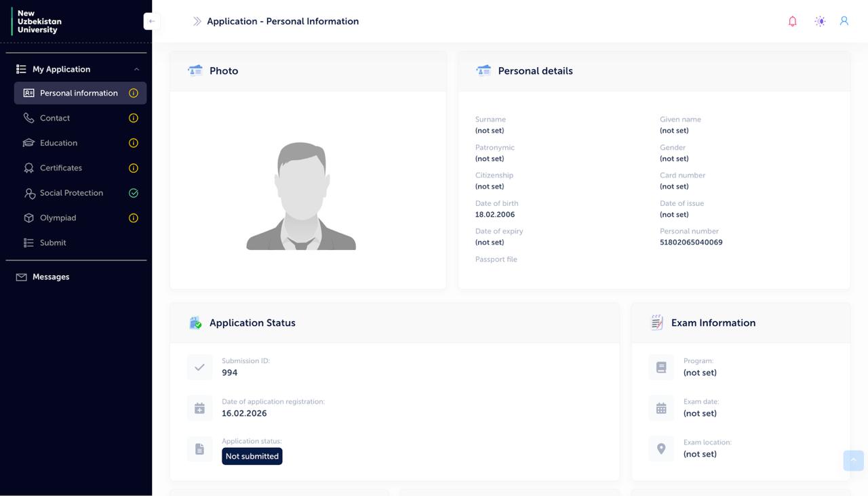Viewport: 868px width, 496px height.
Task: Open the user profile icon
Action: point(844,21)
